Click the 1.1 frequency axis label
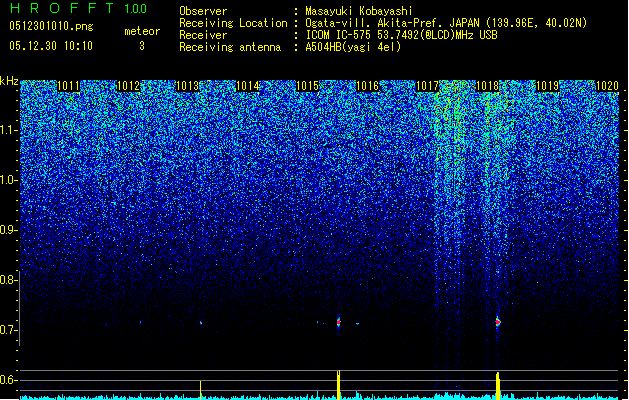 click(x=8, y=130)
